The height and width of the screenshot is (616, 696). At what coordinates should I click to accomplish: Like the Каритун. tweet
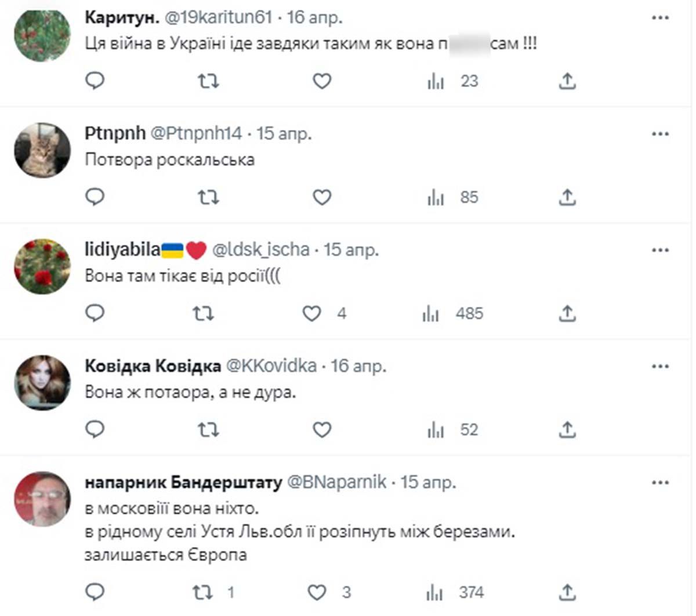point(322,81)
